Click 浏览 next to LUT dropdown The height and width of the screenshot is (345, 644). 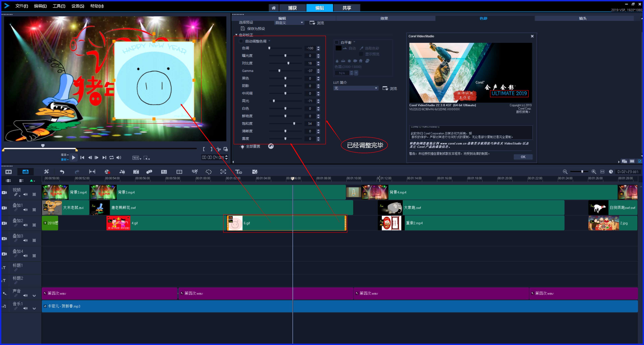pos(390,89)
